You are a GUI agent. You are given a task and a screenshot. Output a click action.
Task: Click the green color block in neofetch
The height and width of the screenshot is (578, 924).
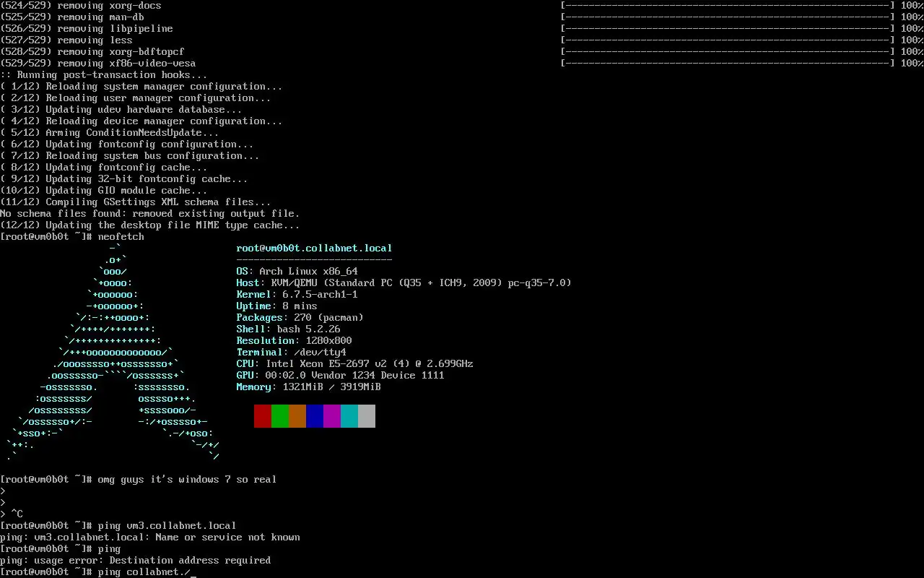pos(280,416)
